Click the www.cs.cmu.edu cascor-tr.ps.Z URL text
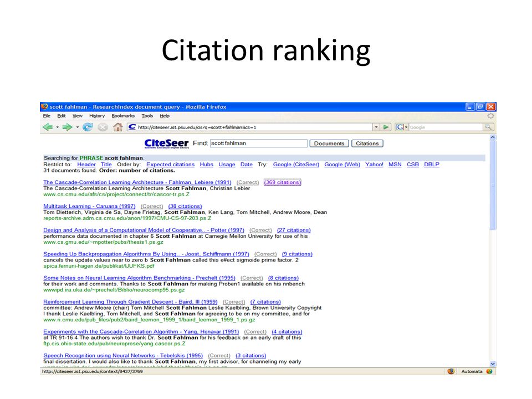The width and height of the screenshot is (532, 399). click(116, 195)
